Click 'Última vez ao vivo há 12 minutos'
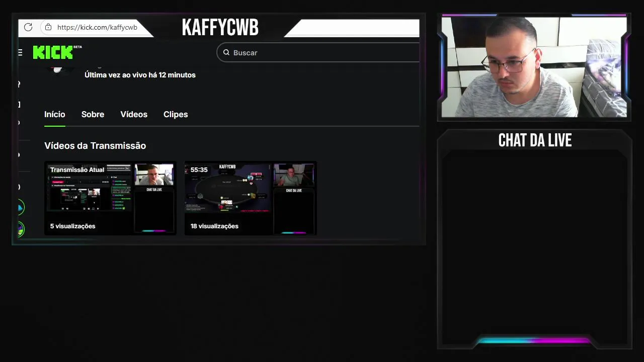The width and height of the screenshot is (644, 362). [140, 75]
